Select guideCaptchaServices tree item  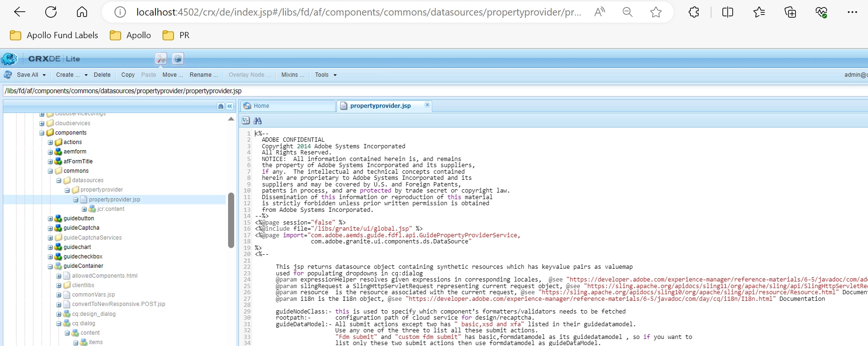point(92,238)
